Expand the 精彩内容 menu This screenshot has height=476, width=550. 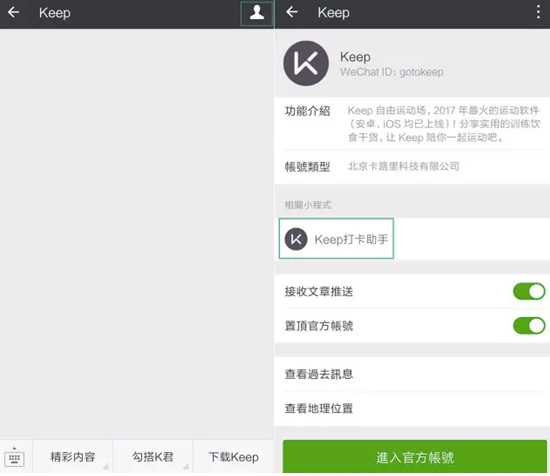pyautogui.click(x=73, y=457)
